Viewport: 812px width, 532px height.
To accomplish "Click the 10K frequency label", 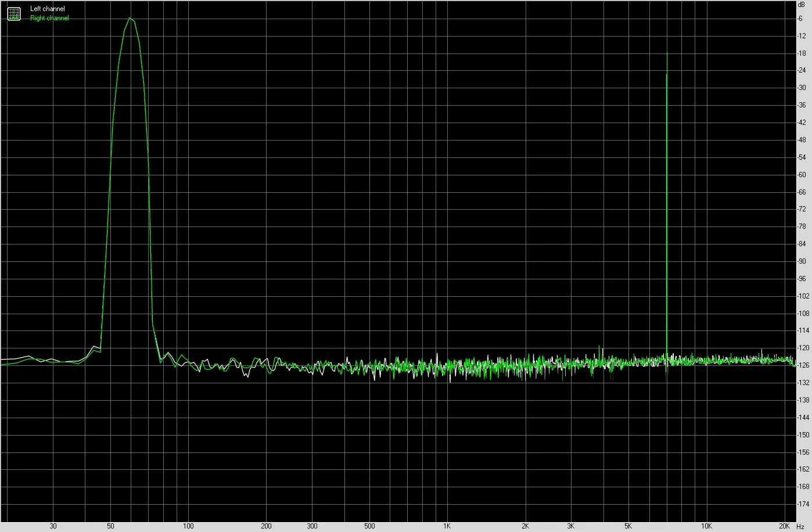I will coord(706,526).
